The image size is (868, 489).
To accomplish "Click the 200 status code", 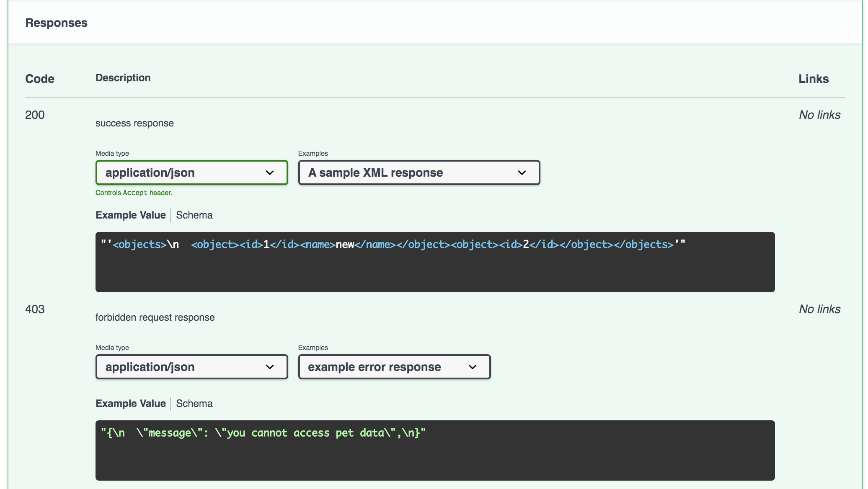I will [x=35, y=115].
